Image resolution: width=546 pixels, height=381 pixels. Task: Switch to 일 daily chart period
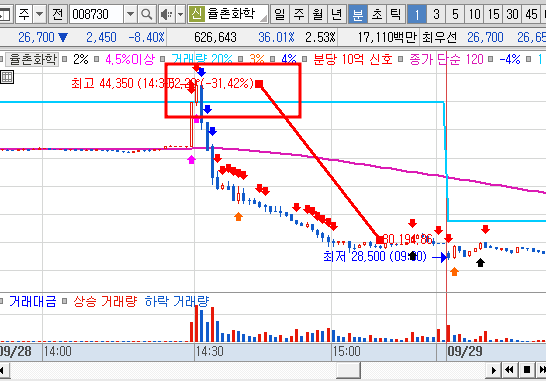279,14
